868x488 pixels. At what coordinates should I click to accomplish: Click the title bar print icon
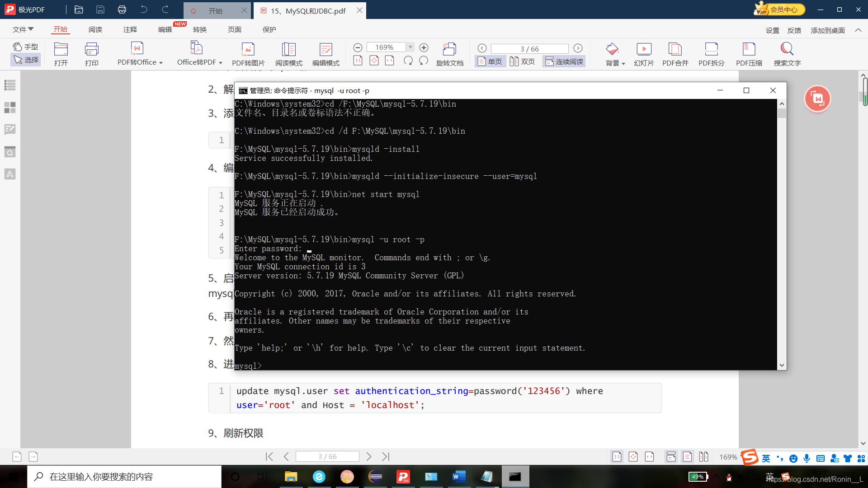point(122,9)
